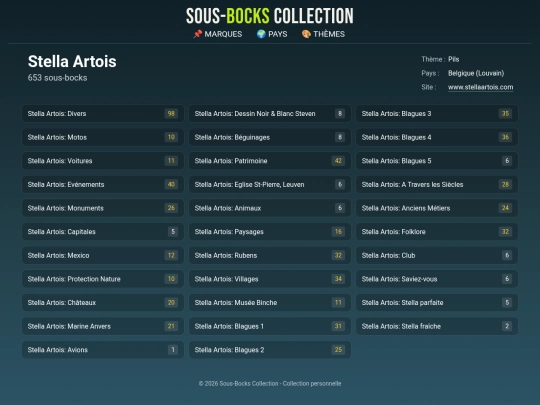Open Stella Artois: Rubens series
The image size is (540, 405).
coord(270,256)
